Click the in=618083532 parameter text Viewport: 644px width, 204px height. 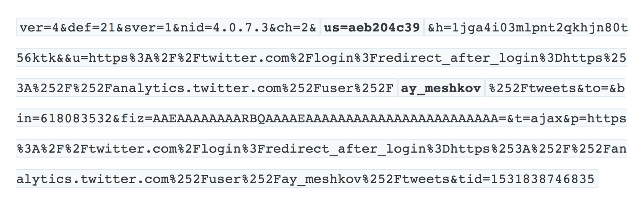(64, 118)
